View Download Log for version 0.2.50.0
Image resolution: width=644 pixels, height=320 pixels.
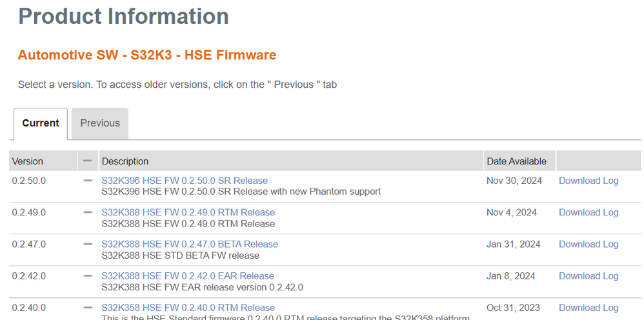(588, 181)
